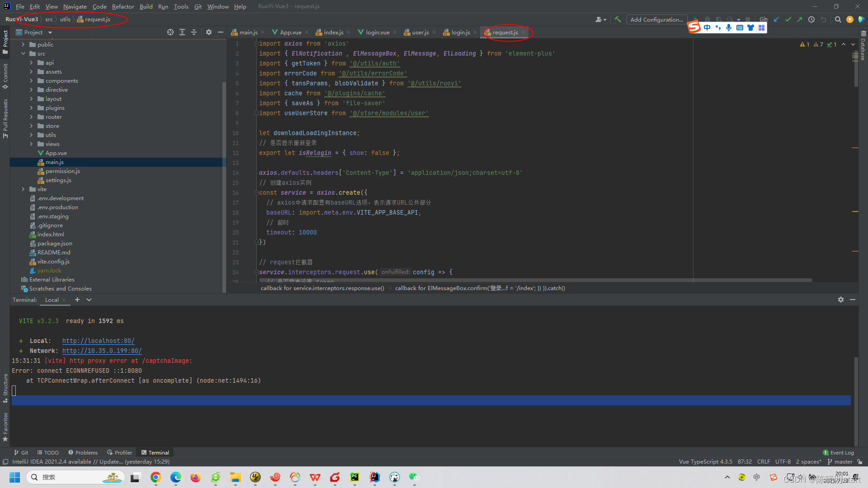This screenshot has height=488, width=868.
Task: Click the locate-file target icon in Project panel
Action: (170, 32)
